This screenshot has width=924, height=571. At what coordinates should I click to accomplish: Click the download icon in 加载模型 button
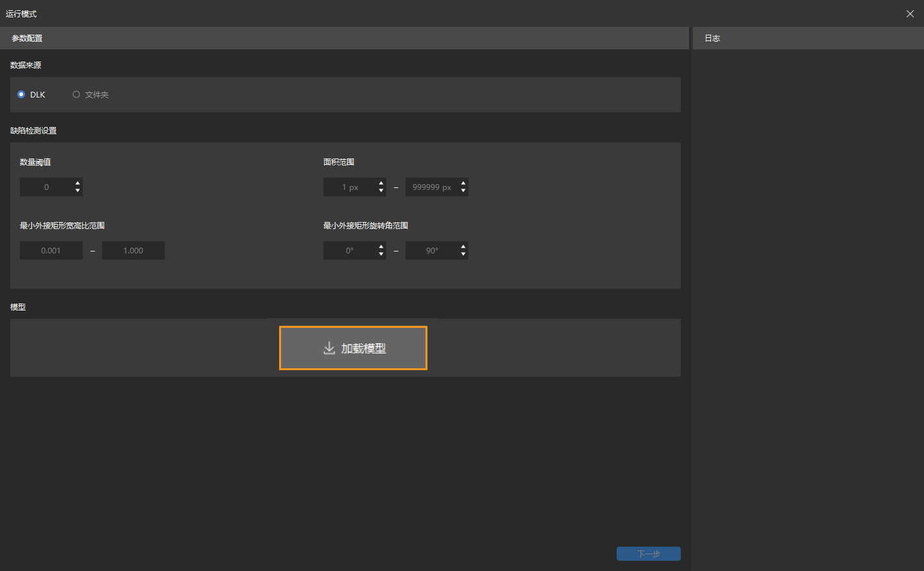[329, 348]
